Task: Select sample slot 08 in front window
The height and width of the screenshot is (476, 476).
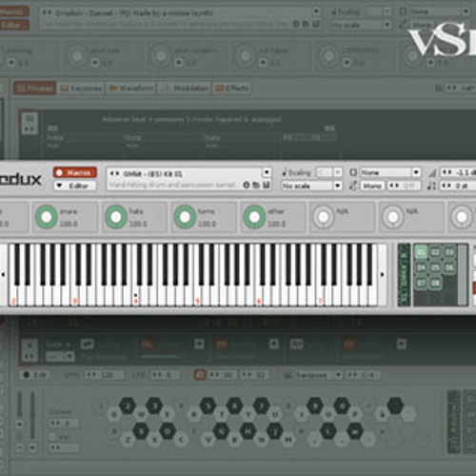Action: tap(435, 283)
